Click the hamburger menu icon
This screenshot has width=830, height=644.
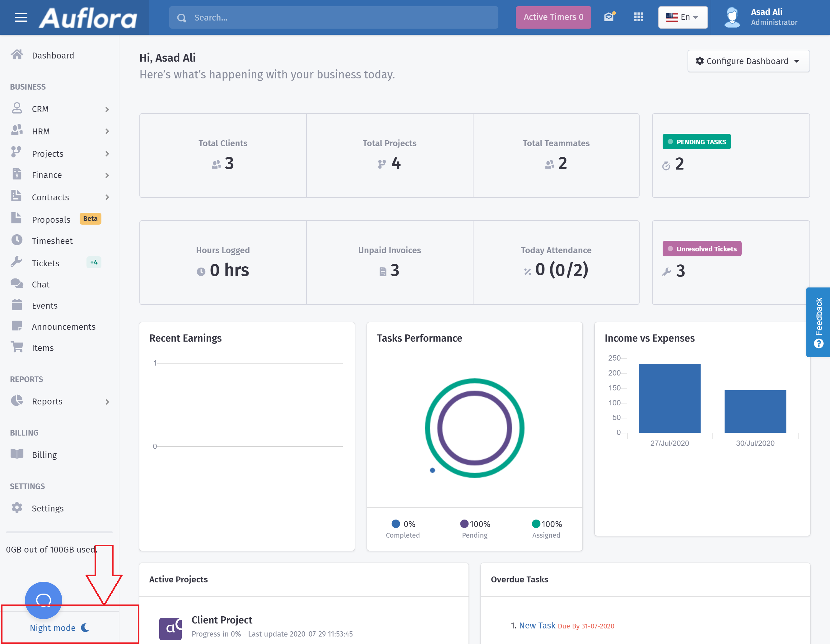tap(21, 17)
